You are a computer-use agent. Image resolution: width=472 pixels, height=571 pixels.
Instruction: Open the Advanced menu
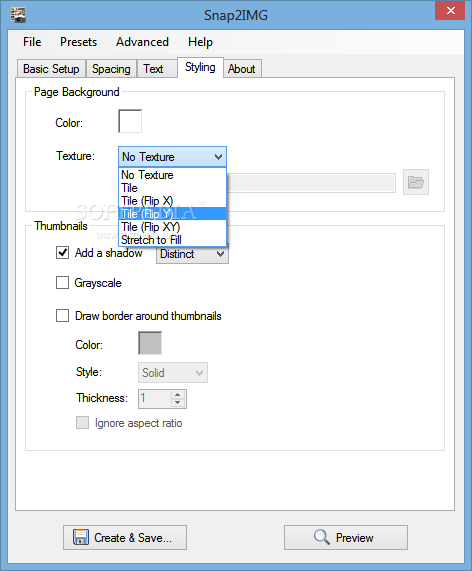[142, 42]
